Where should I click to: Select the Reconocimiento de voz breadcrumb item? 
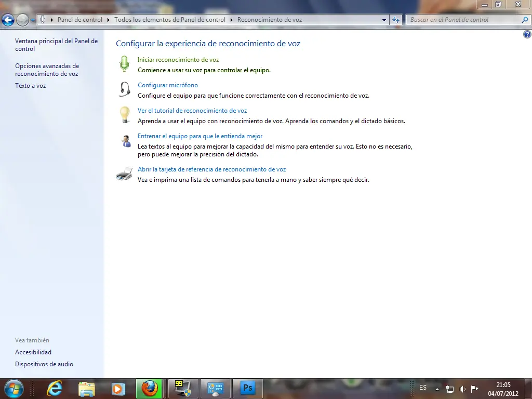click(x=270, y=20)
